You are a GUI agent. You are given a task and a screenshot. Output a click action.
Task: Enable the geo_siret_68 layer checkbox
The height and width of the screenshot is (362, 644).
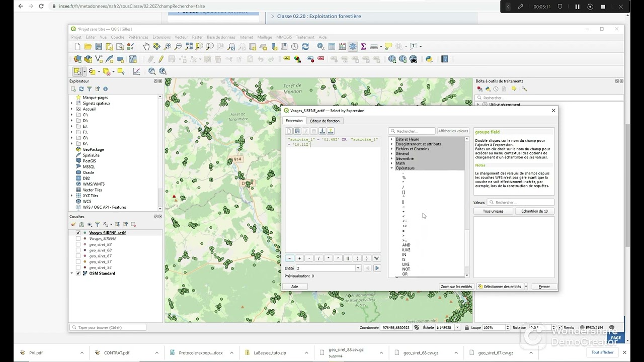coord(78,250)
